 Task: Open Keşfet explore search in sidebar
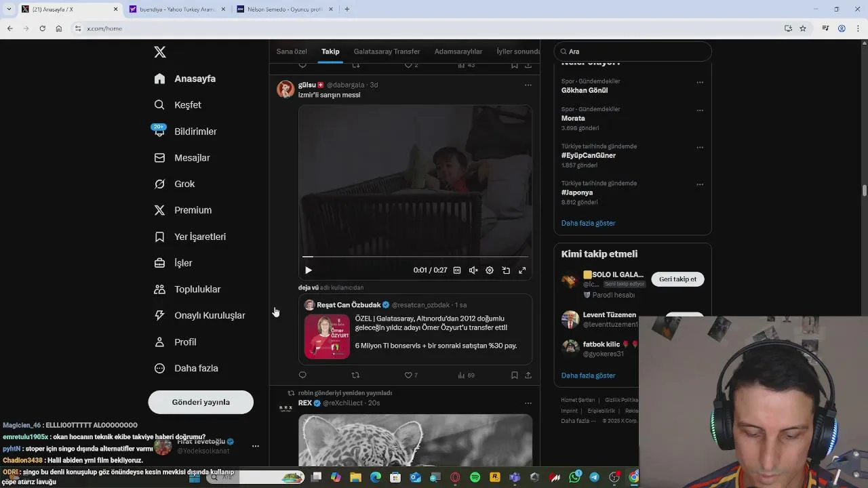(178, 105)
